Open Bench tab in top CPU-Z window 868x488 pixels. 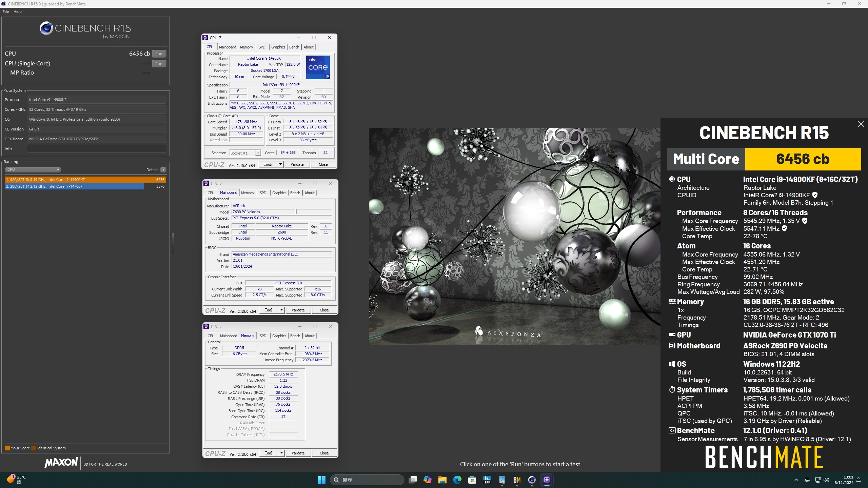coord(294,47)
